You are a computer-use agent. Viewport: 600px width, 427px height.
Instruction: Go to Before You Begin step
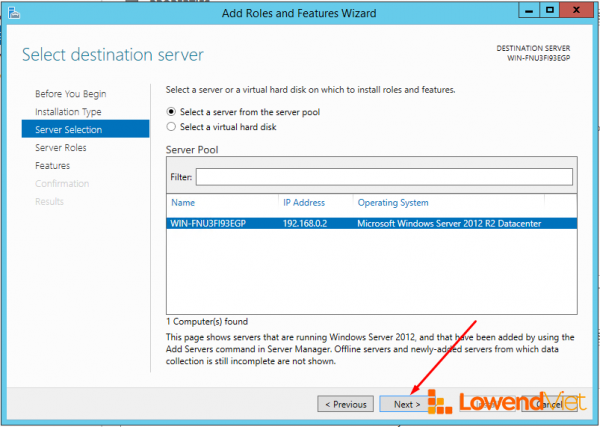tap(71, 94)
